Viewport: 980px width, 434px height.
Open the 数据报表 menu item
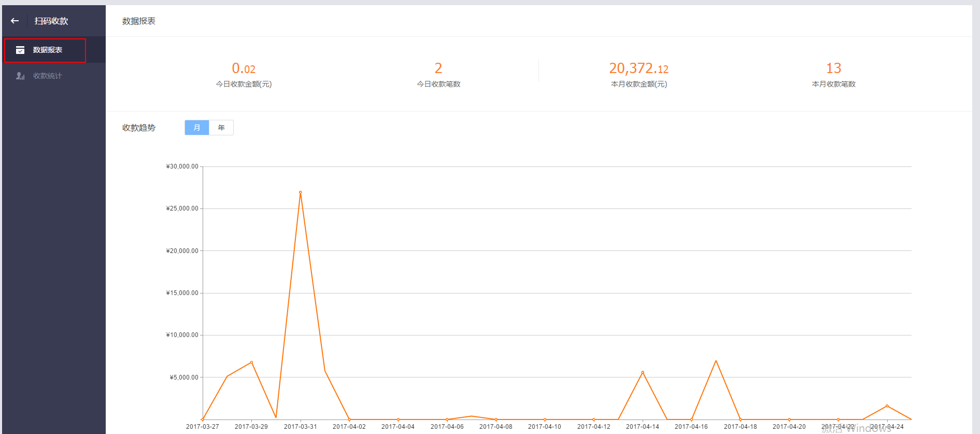coord(47,50)
